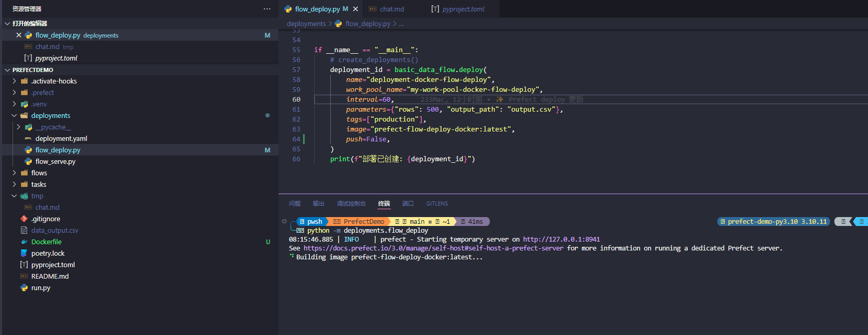This screenshot has width=868, height=335.
Task: Expand the .venv folder chevron
Action: click(14, 104)
